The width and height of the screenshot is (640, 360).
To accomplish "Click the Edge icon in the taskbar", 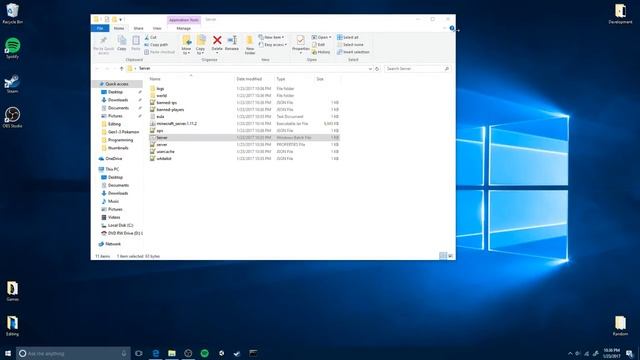I will (x=156, y=353).
